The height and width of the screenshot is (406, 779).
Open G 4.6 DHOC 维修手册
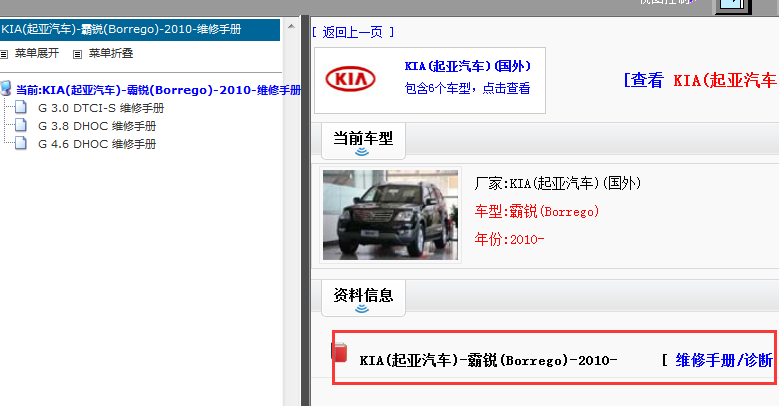pyautogui.click(x=97, y=144)
